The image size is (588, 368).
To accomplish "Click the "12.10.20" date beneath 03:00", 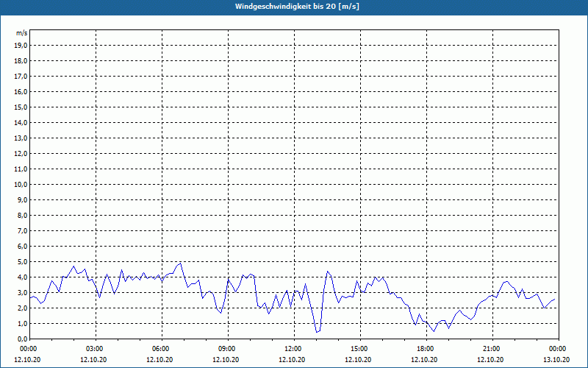I will tap(93, 359).
